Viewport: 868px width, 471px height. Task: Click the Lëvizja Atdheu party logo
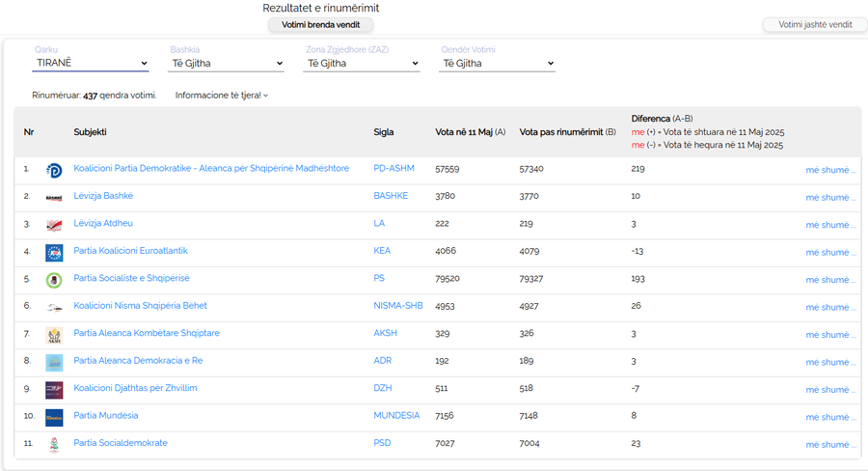tap(54, 226)
